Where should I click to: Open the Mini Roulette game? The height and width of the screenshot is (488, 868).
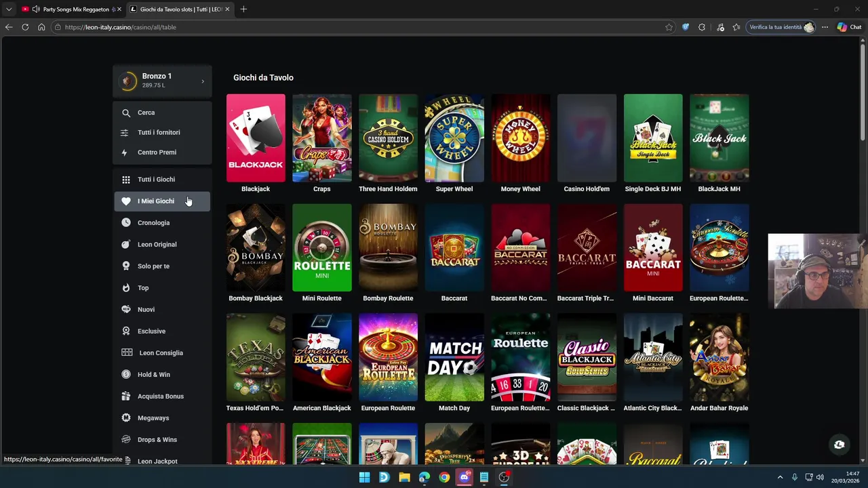(322, 248)
